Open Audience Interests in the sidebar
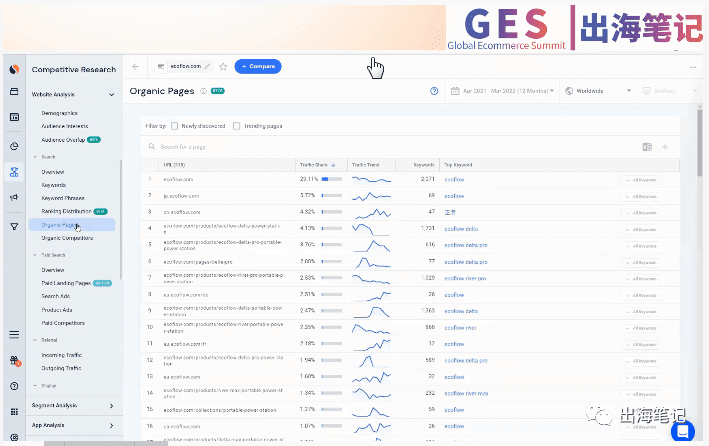Screen dimensions: 709x446 click(65, 126)
